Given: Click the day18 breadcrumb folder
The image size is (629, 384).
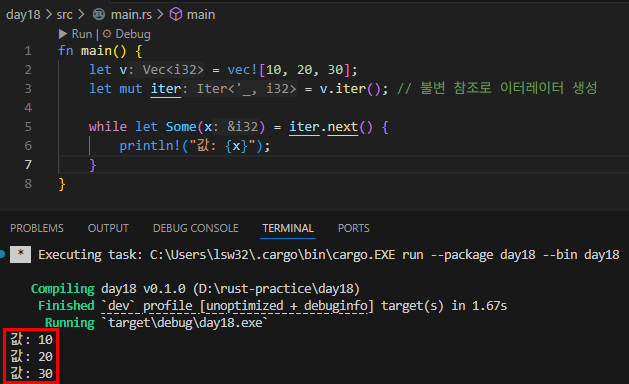Looking at the screenshot, I should tap(23, 15).
